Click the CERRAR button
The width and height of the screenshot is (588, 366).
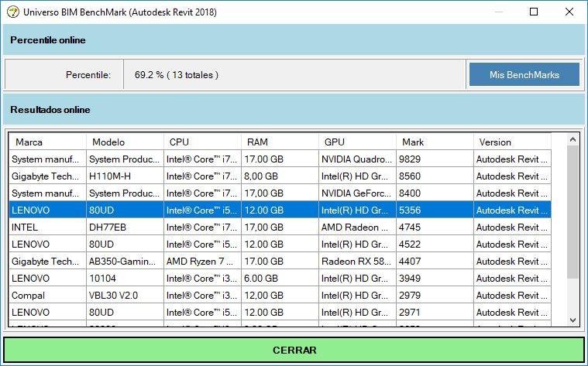(x=294, y=350)
